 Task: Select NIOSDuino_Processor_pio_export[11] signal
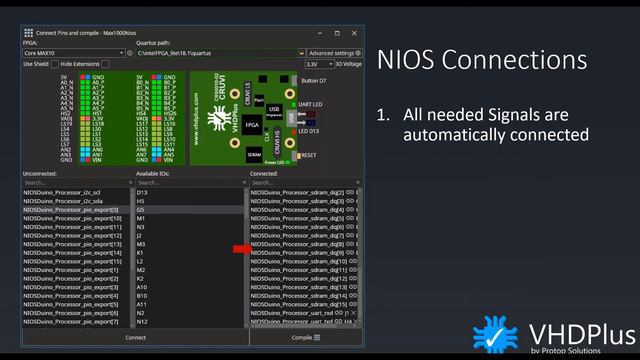click(x=76, y=227)
